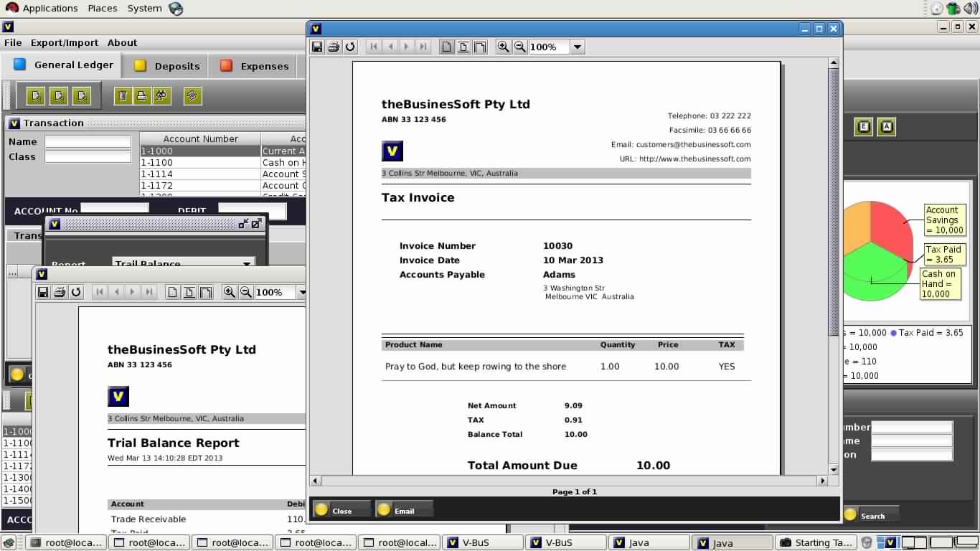The width and height of the screenshot is (980, 551).
Task: Zoom in on the Trial Balance report
Action: pyautogui.click(x=230, y=292)
